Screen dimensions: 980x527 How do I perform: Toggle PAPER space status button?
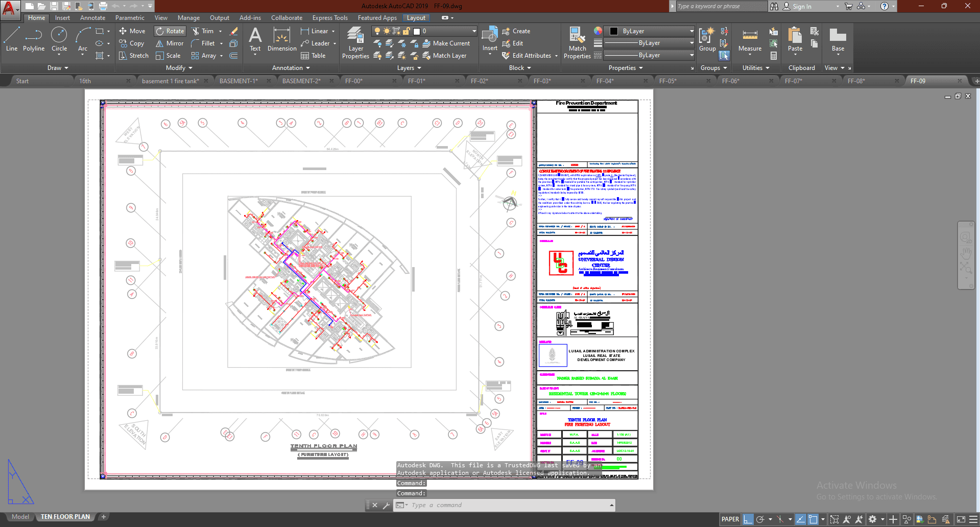coord(730,519)
